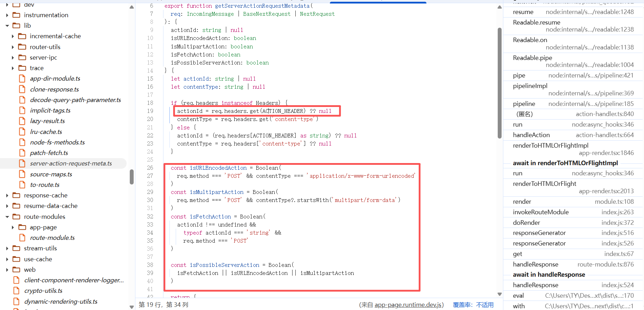Select the crypto-utils.ts file icon
Viewport: 644px width, 310px height.
coord(16,291)
